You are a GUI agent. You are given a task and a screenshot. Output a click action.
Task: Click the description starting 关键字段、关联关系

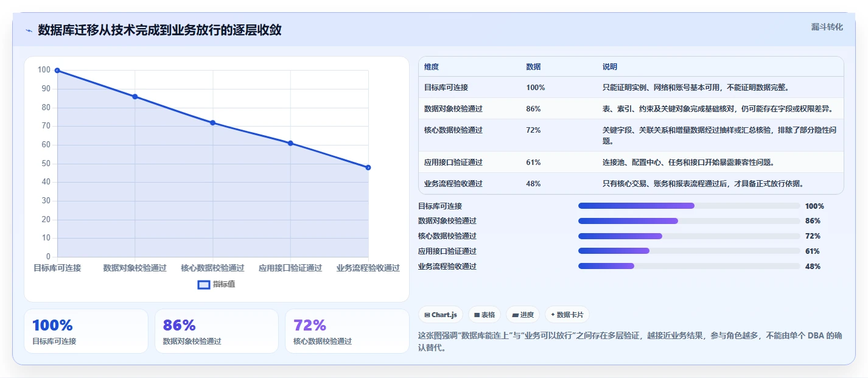pyautogui.click(x=719, y=136)
